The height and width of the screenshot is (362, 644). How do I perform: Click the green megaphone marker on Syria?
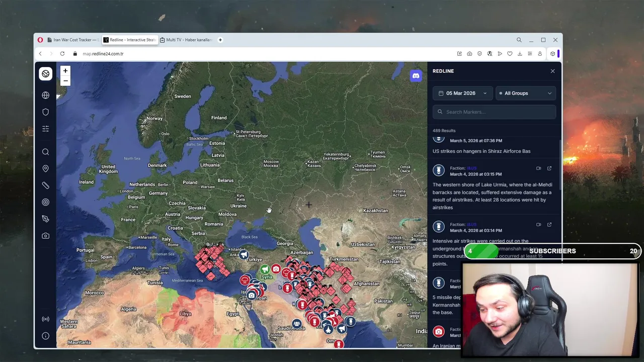point(265,269)
